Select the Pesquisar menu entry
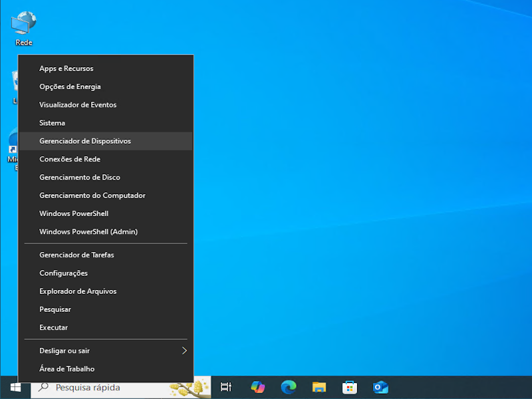This screenshot has height=399, width=532. pyautogui.click(x=106, y=309)
